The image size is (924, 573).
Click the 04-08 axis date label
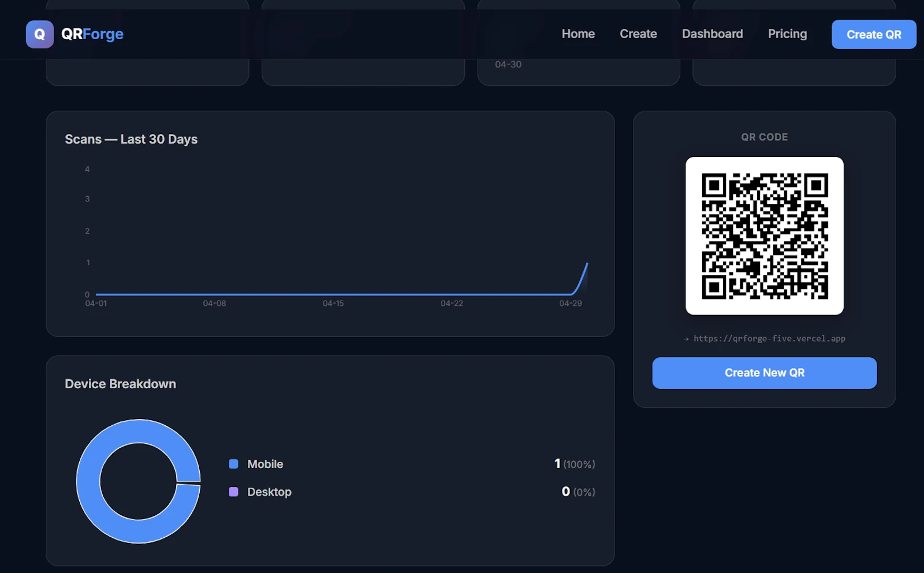tap(214, 304)
